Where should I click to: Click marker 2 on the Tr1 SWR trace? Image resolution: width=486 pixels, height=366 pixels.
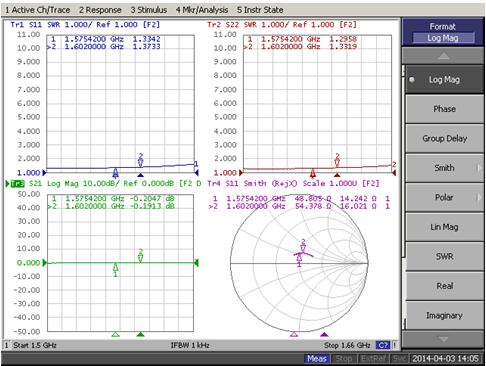point(140,161)
